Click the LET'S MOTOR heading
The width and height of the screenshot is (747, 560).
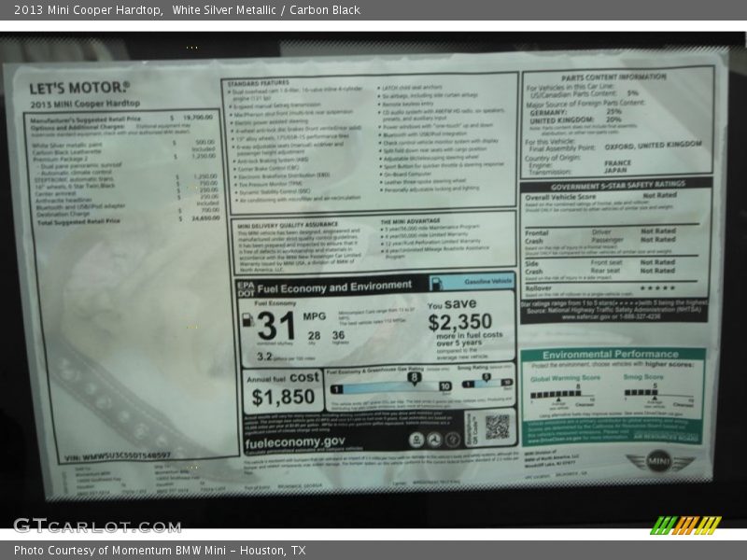click(79, 88)
